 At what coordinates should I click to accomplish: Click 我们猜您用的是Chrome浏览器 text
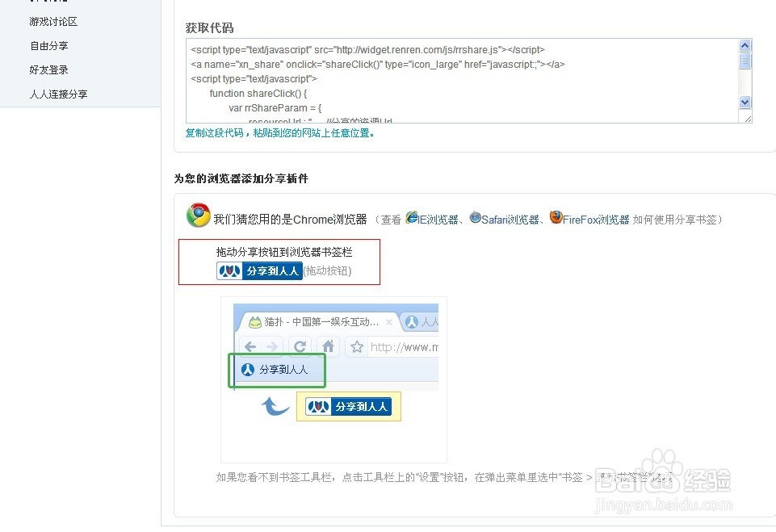coord(290,220)
